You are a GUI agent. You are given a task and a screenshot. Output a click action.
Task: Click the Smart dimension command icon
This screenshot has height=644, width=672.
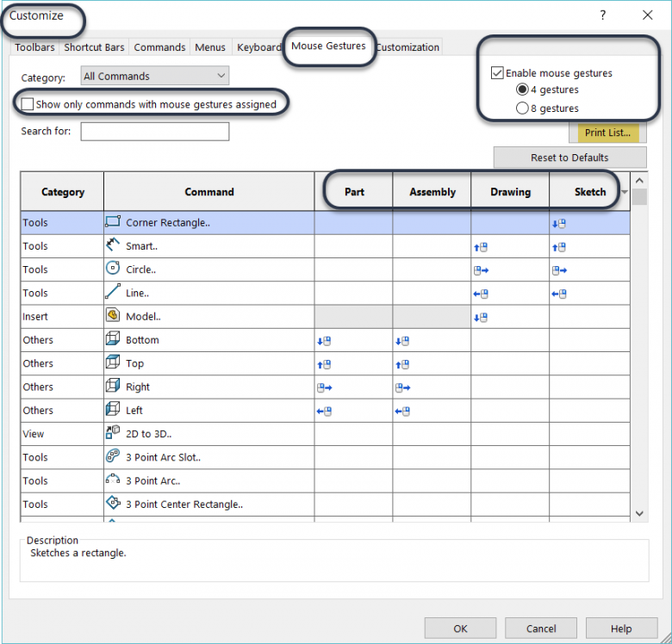point(113,245)
